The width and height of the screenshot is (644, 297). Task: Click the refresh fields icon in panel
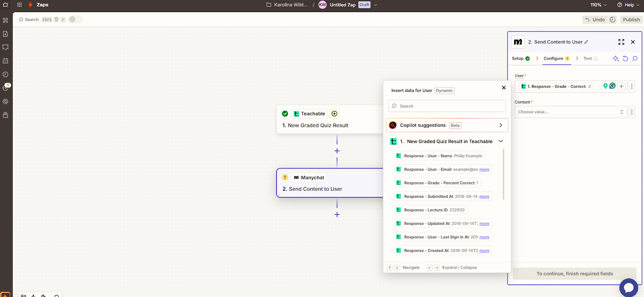[x=625, y=58]
